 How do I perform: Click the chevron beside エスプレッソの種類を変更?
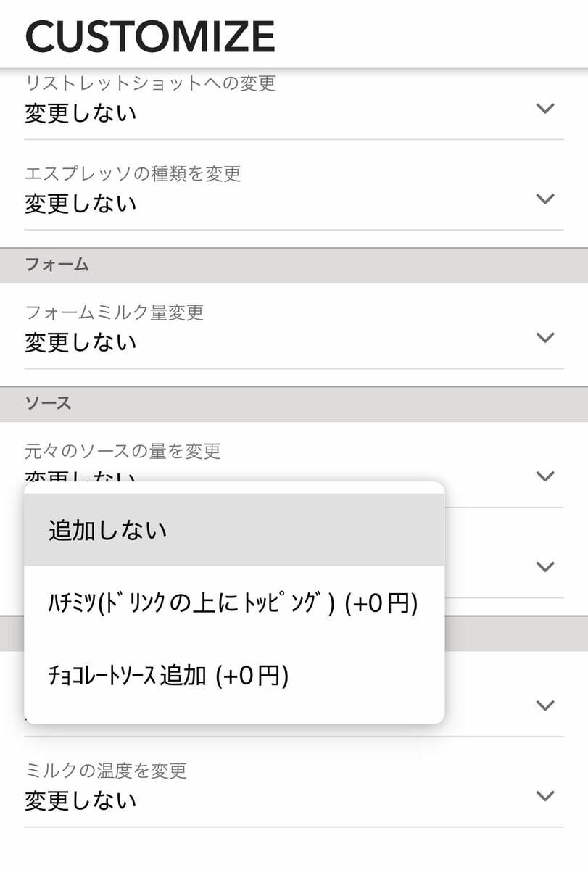[544, 199]
